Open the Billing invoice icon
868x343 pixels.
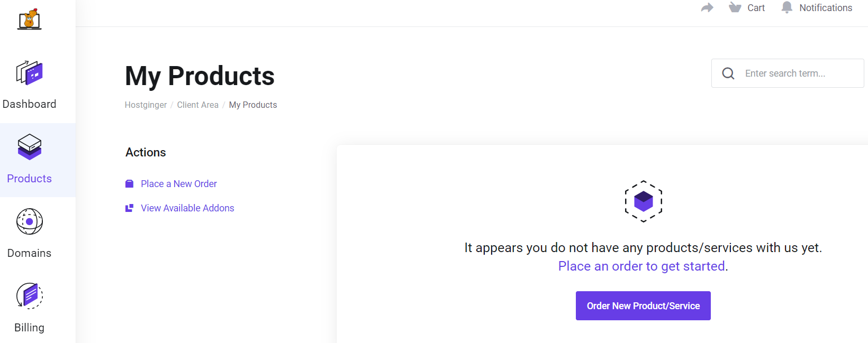point(30,296)
